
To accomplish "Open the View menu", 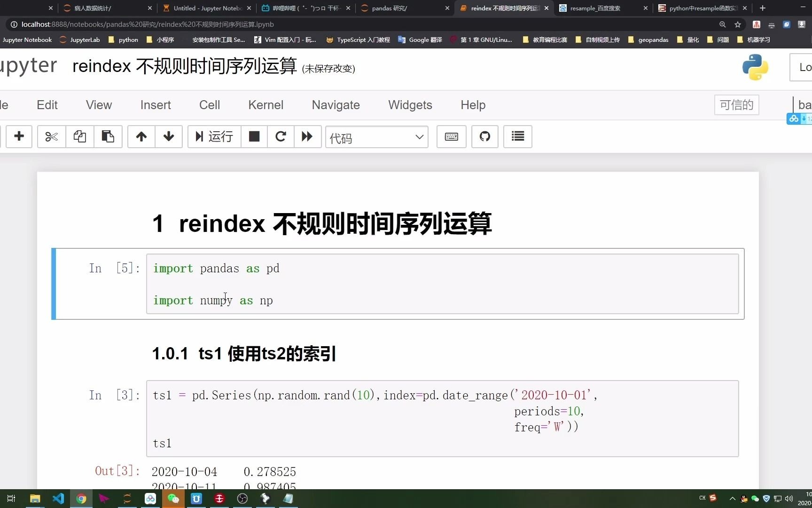I will click(99, 105).
